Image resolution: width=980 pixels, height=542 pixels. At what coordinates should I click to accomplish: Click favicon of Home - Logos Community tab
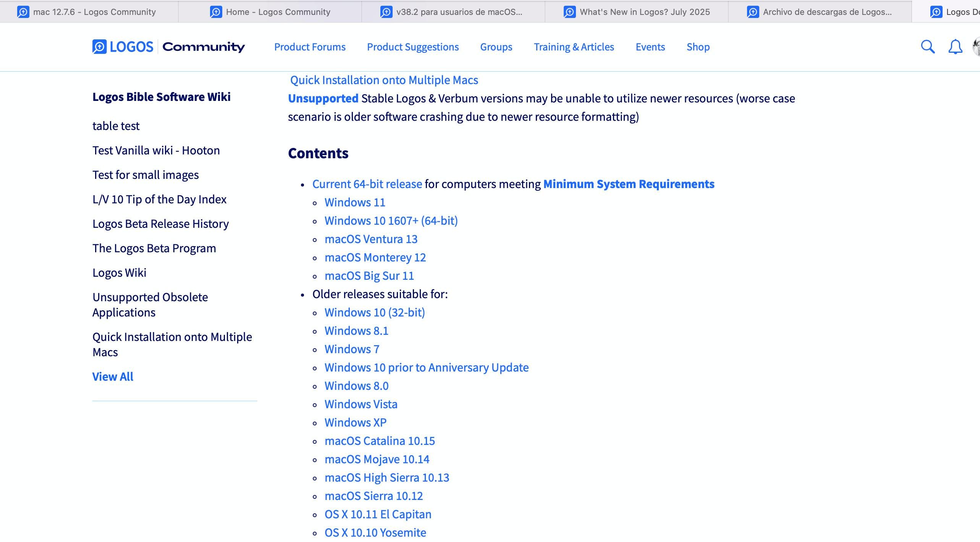216,12
